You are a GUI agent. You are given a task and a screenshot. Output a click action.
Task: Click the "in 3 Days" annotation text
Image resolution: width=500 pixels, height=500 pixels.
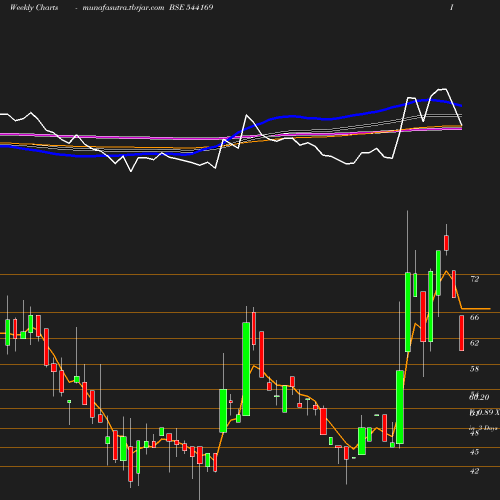(483, 428)
